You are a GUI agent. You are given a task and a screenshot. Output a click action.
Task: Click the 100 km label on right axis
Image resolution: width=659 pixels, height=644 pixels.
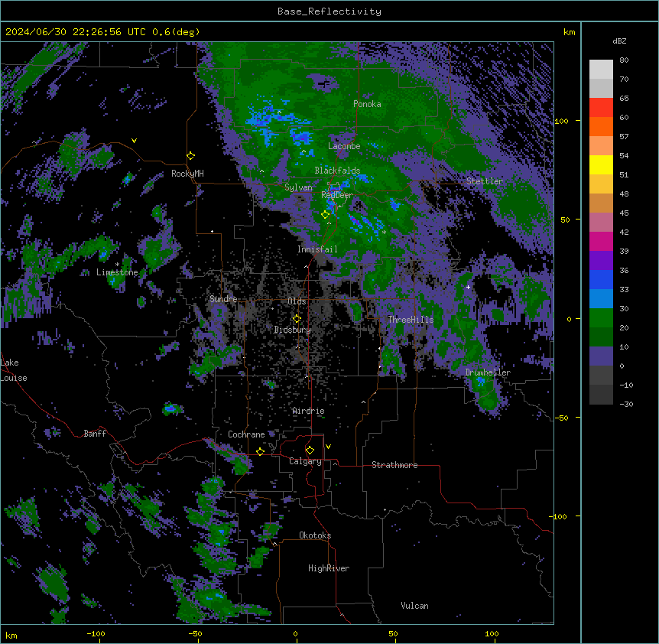point(561,121)
